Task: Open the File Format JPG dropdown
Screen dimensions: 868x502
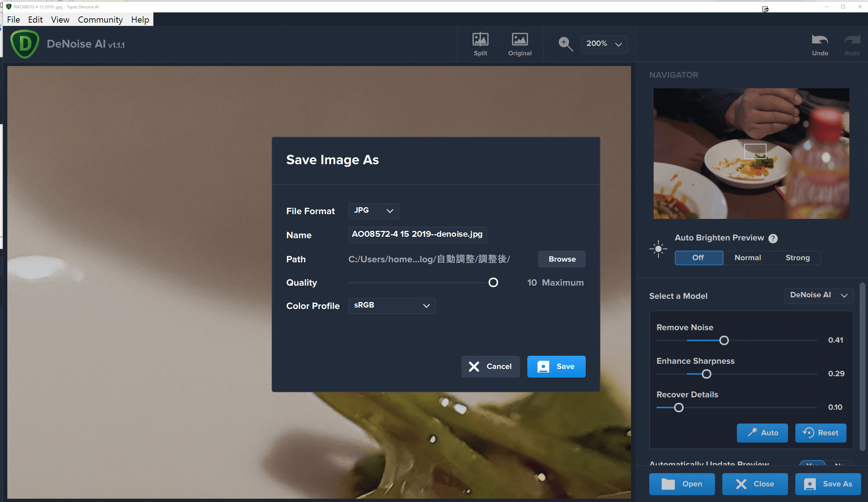Action: point(374,211)
